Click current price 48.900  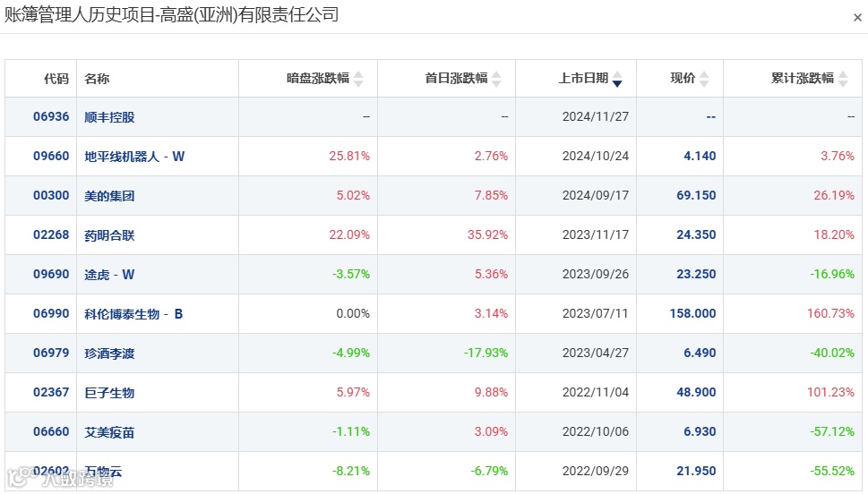click(x=696, y=392)
